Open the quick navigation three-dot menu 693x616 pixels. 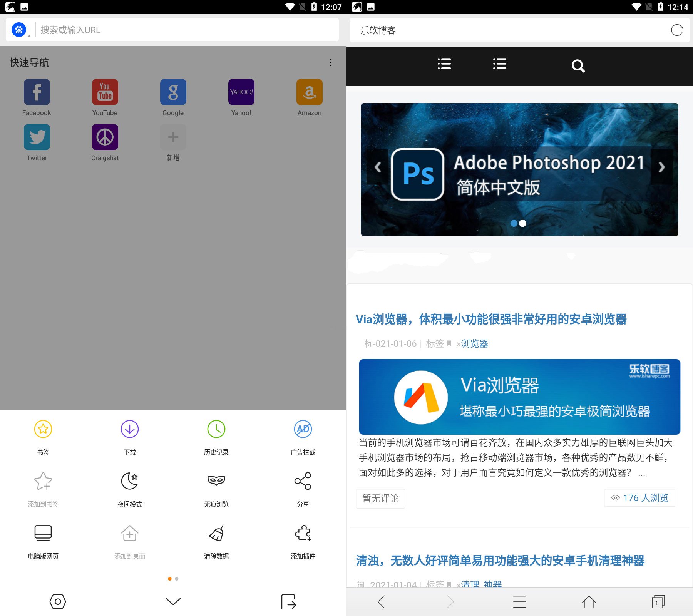[x=330, y=62]
